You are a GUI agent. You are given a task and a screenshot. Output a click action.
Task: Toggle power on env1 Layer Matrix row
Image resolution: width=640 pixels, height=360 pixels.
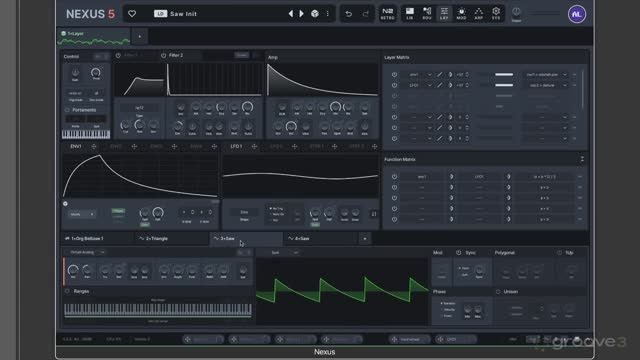click(x=394, y=75)
